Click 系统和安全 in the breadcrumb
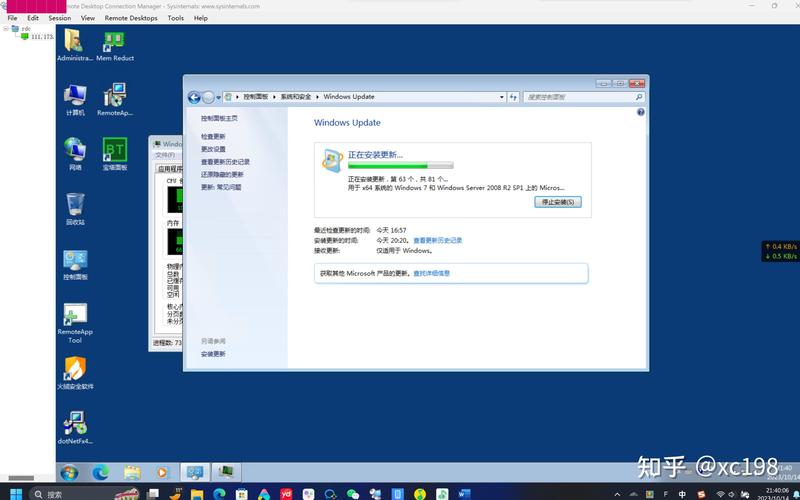The width and height of the screenshot is (800, 500). point(296,96)
